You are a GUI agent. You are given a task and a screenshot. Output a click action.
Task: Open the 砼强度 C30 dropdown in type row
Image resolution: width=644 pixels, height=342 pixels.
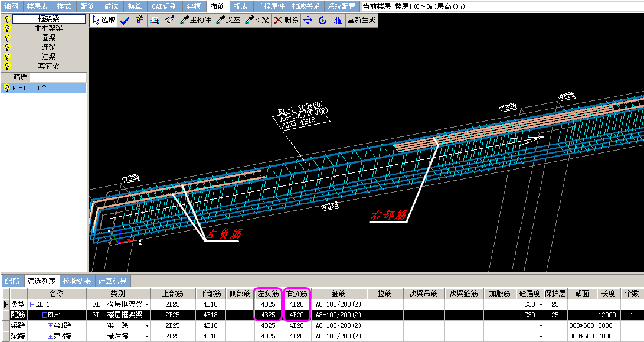pos(540,304)
